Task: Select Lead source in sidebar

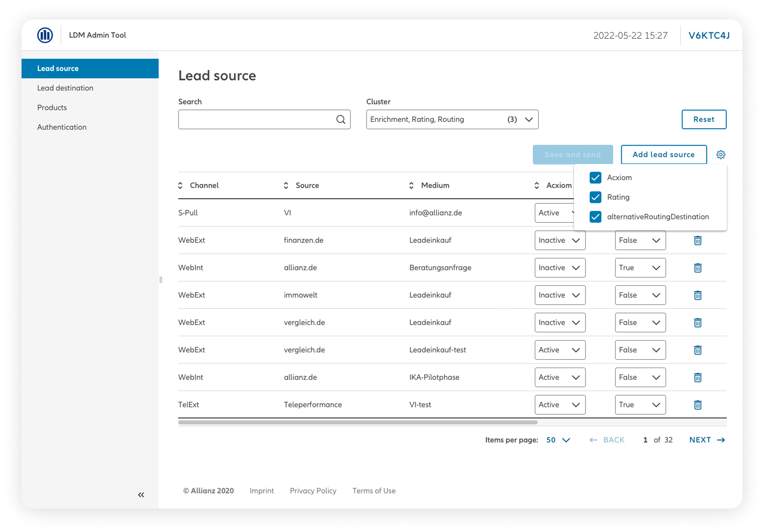Action: pos(90,69)
